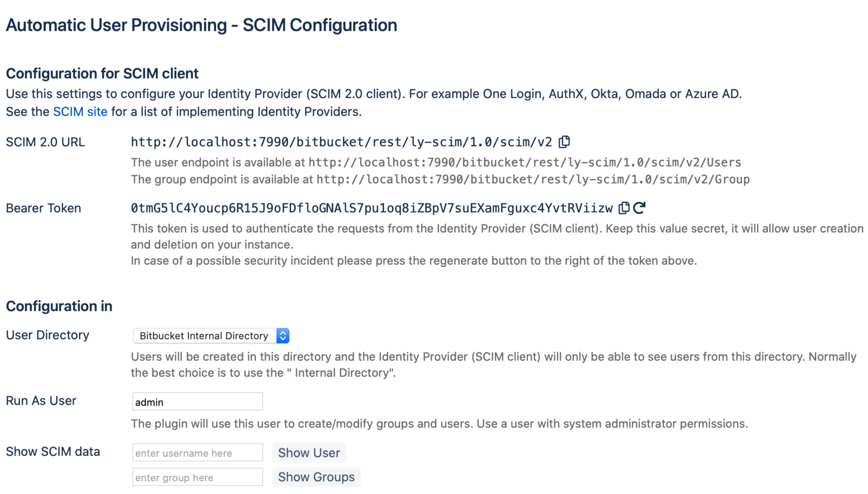This screenshot has height=494, width=868.
Task: Click the Show SCIM data label
Action: point(53,451)
